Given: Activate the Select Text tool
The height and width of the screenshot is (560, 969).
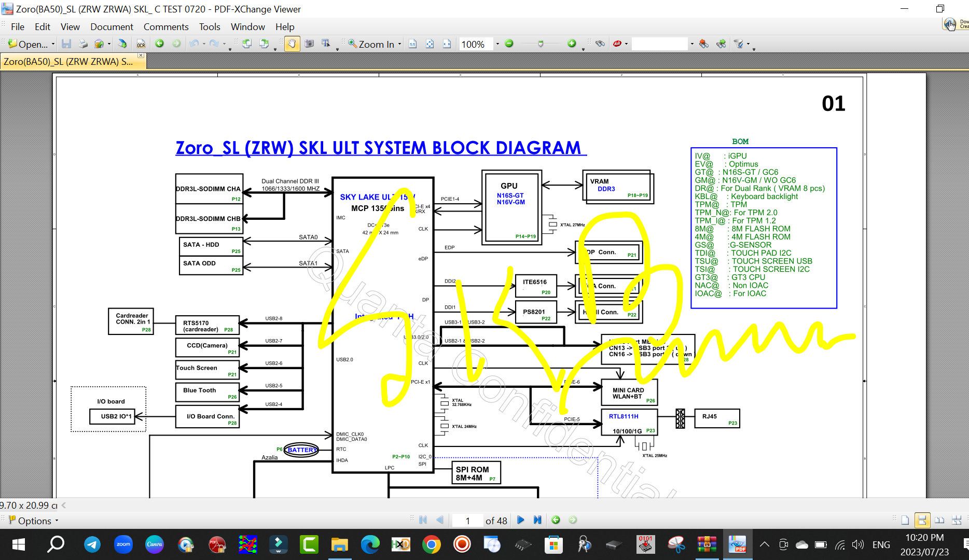Looking at the screenshot, I should point(326,44).
